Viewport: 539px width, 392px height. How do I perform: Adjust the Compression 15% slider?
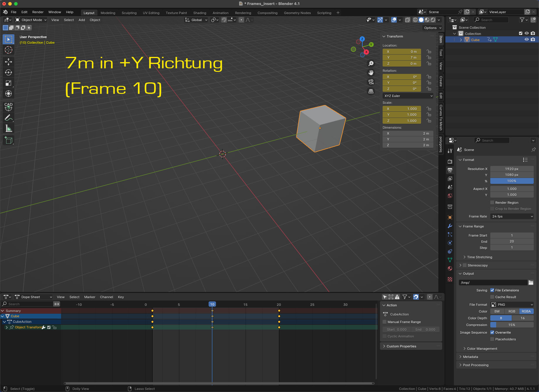tap(512, 325)
